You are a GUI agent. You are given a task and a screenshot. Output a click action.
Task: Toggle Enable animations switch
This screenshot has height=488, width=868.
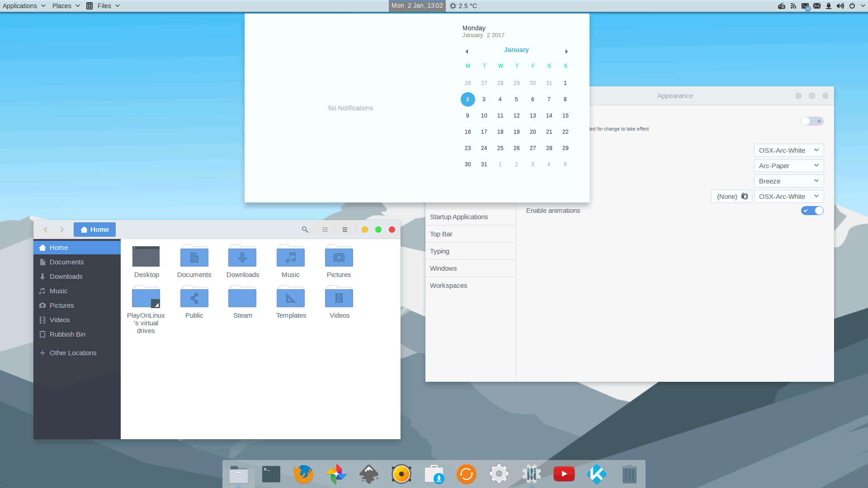[812, 210]
